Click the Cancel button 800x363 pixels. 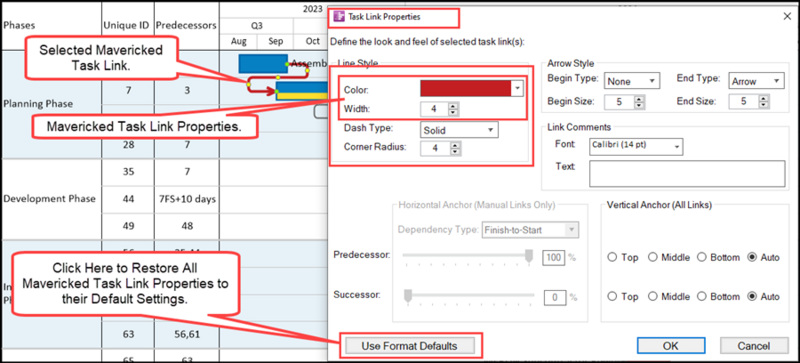[x=754, y=346]
